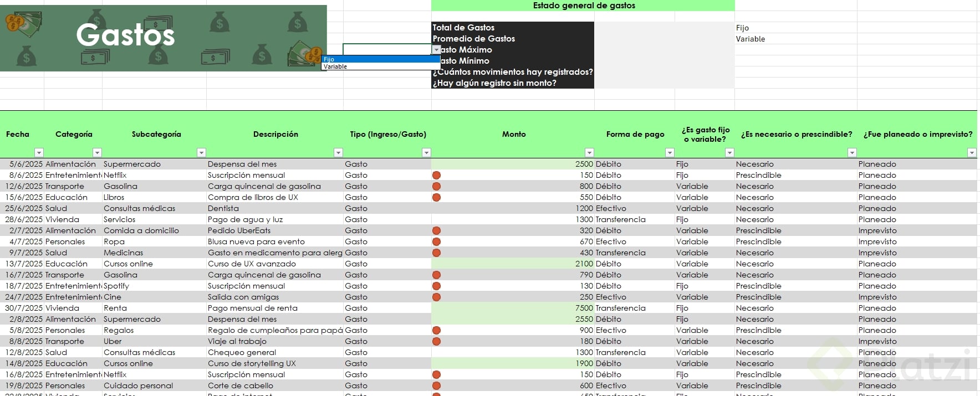The image size is (980, 396).
Task: Select the date cell 25/6/2025
Action: [22, 208]
